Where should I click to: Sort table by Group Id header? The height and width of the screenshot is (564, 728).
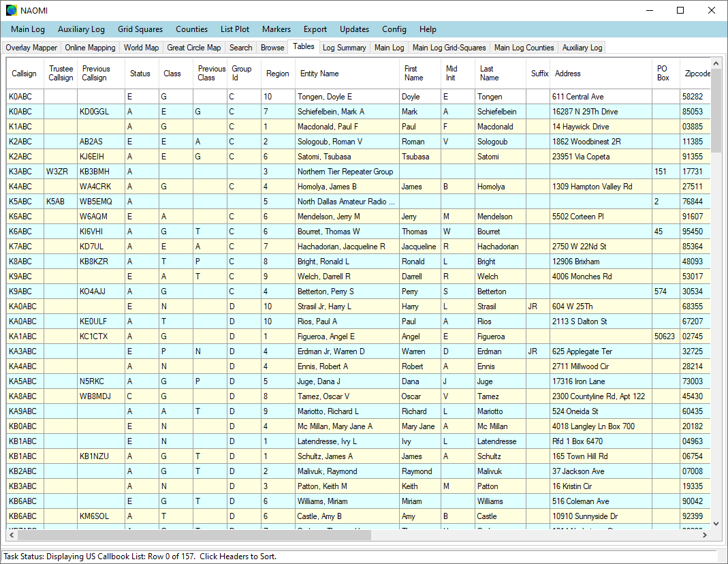coord(244,74)
